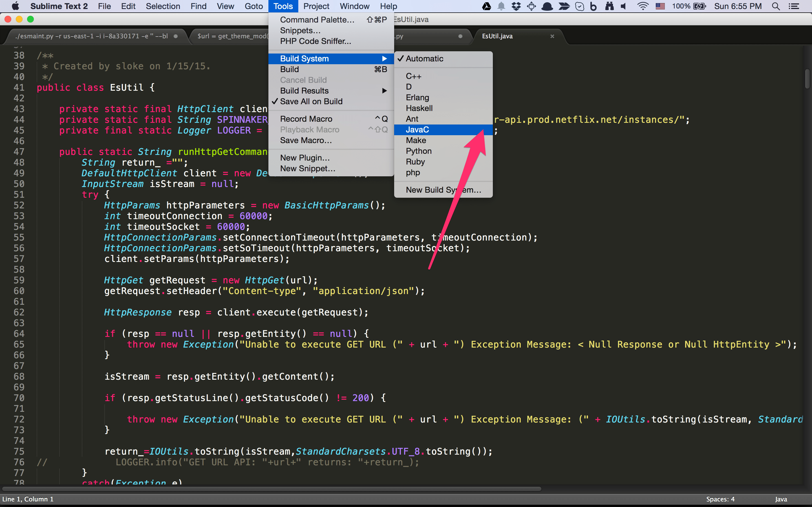812x507 pixels.
Task: Toggle Save All on Build option
Action: point(311,101)
